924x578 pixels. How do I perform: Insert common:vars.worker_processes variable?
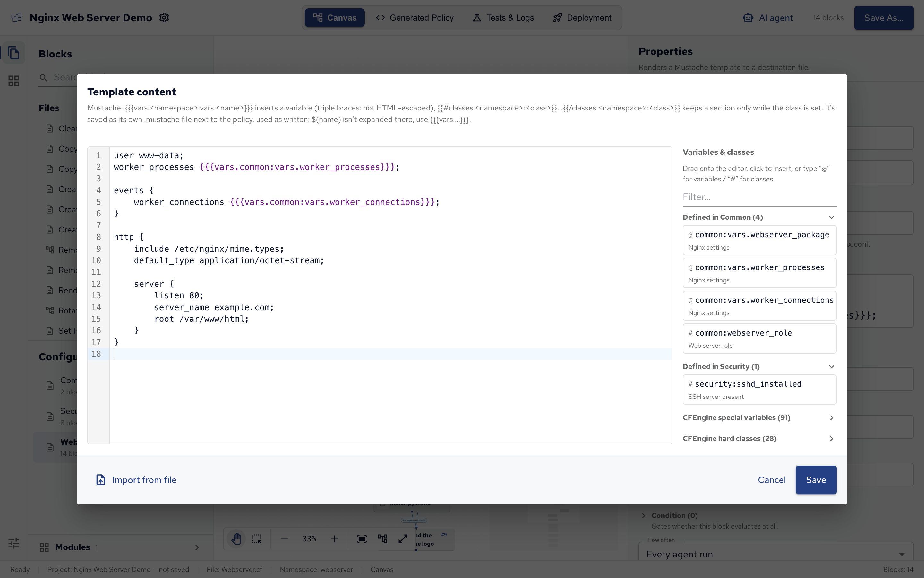pyautogui.click(x=759, y=273)
